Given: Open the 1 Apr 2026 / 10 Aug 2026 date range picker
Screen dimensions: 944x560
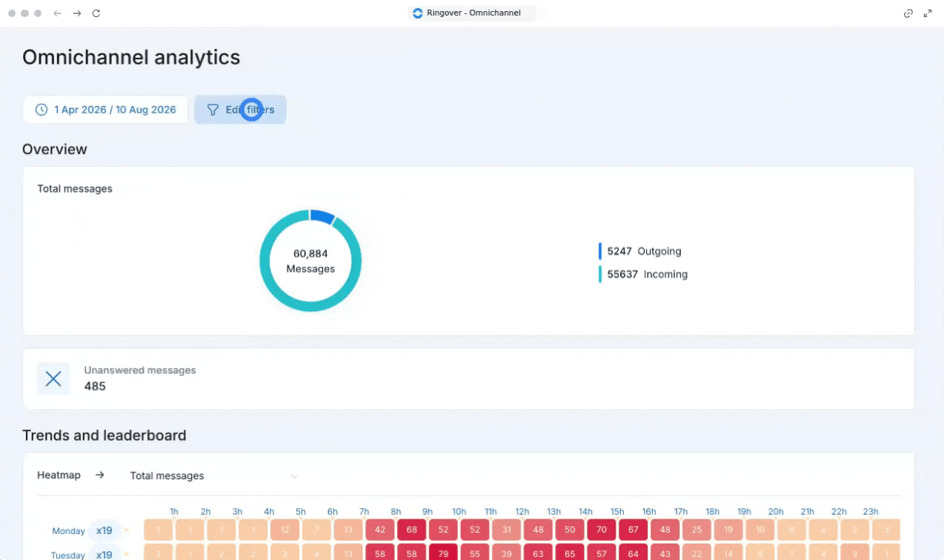Looking at the screenshot, I should click(x=105, y=110).
